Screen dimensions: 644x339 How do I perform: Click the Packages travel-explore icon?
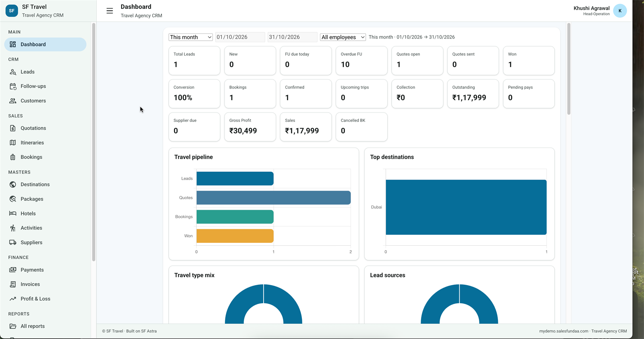[x=13, y=199]
